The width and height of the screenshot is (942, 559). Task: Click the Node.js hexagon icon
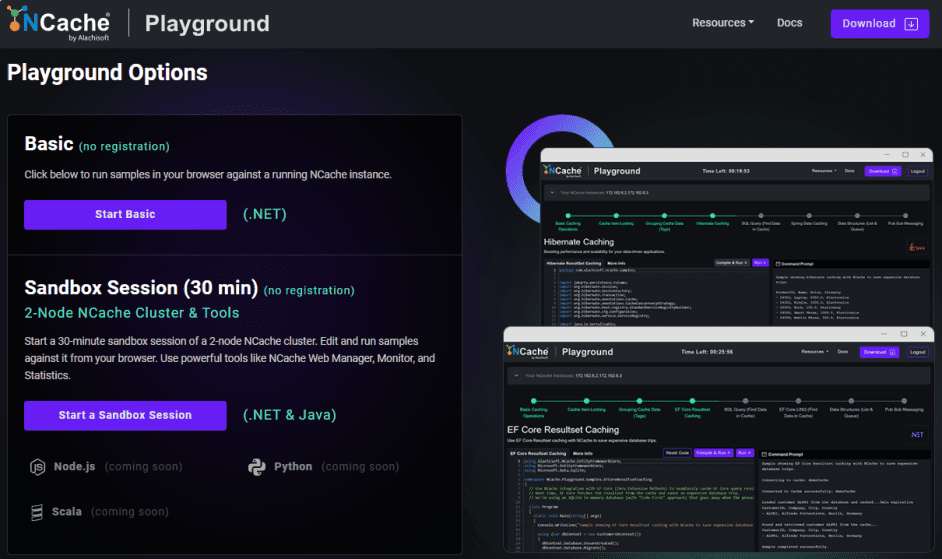pyautogui.click(x=37, y=467)
